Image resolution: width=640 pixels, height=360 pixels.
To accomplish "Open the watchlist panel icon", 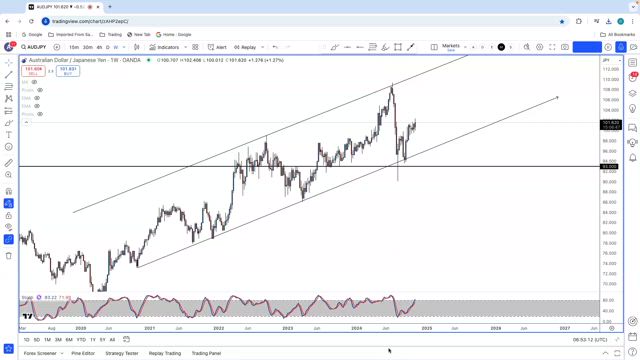I will 633,62.
